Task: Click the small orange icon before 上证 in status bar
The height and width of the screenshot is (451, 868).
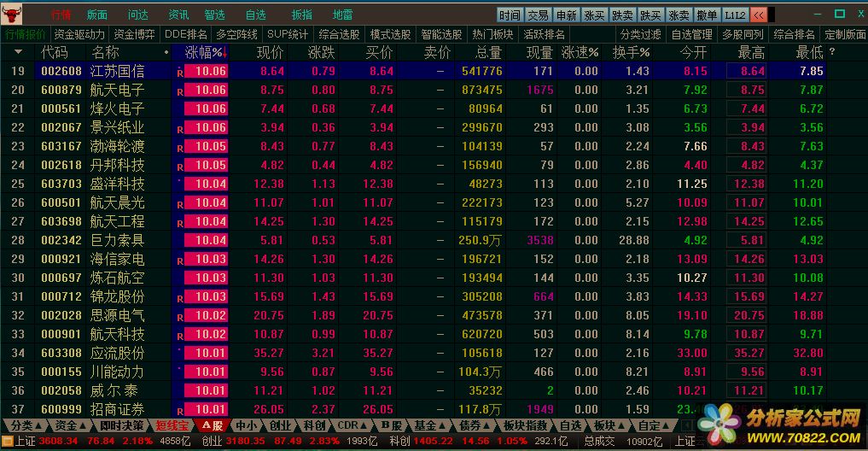Action: click(7, 441)
